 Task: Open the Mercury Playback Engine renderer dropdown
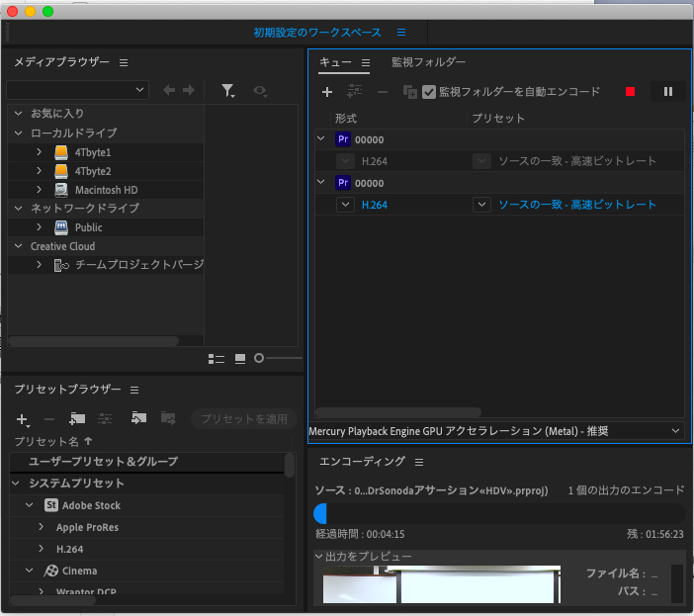(x=496, y=431)
